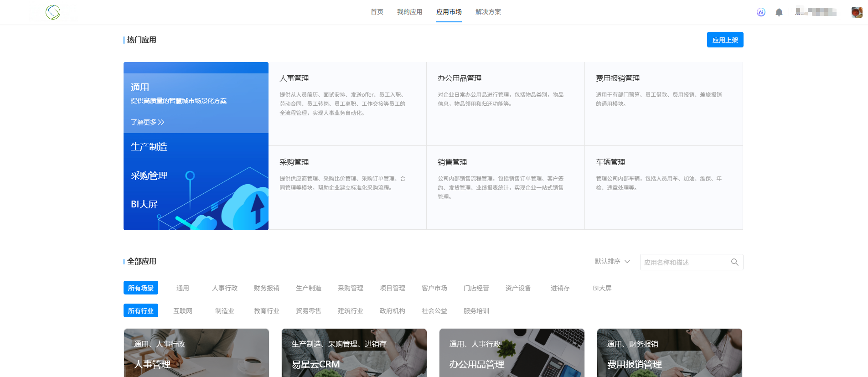Open the AI assistant icon
Image resolution: width=868 pixels, height=377 pixels.
coord(761,12)
